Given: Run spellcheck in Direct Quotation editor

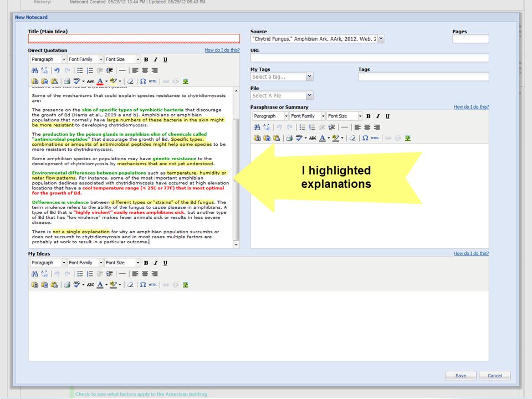Looking at the screenshot, I should [x=77, y=81].
